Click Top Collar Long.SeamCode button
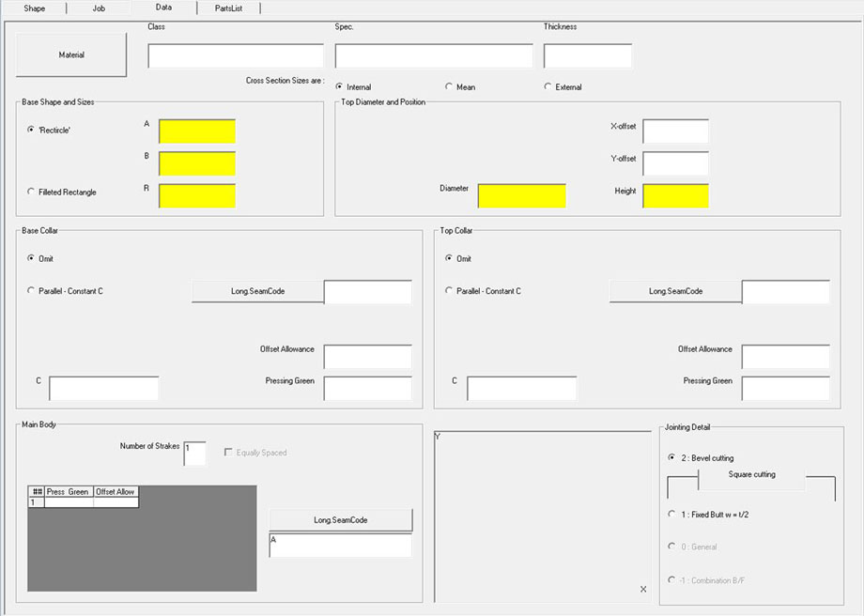The height and width of the screenshot is (616, 864). (x=675, y=291)
